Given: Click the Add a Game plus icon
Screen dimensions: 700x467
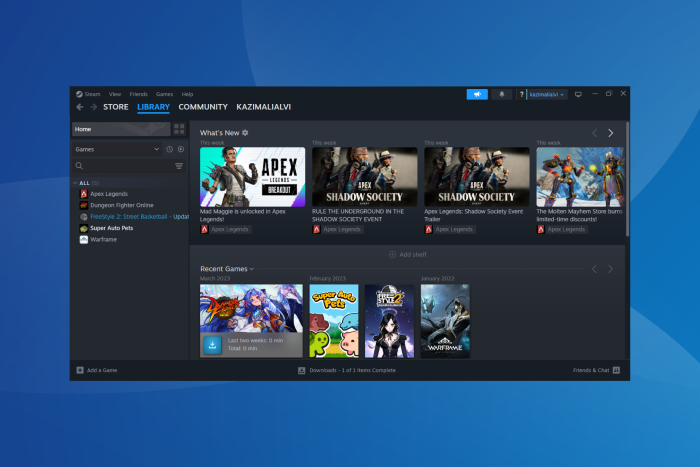Looking at the screenshot, I should click(x=80, y=370).
